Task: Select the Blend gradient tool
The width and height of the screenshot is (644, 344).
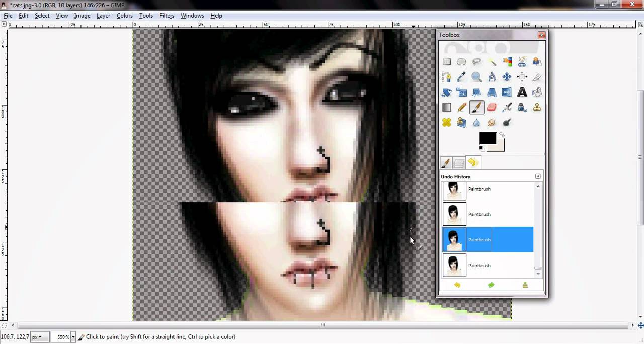Action: (x=447, y=107)
